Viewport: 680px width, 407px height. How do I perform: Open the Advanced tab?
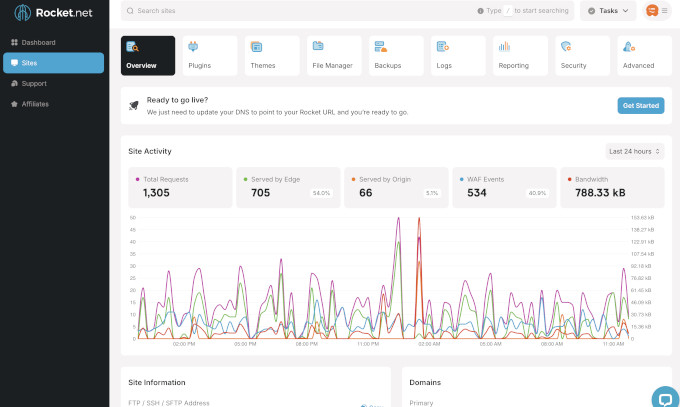(x=644, y=56)
